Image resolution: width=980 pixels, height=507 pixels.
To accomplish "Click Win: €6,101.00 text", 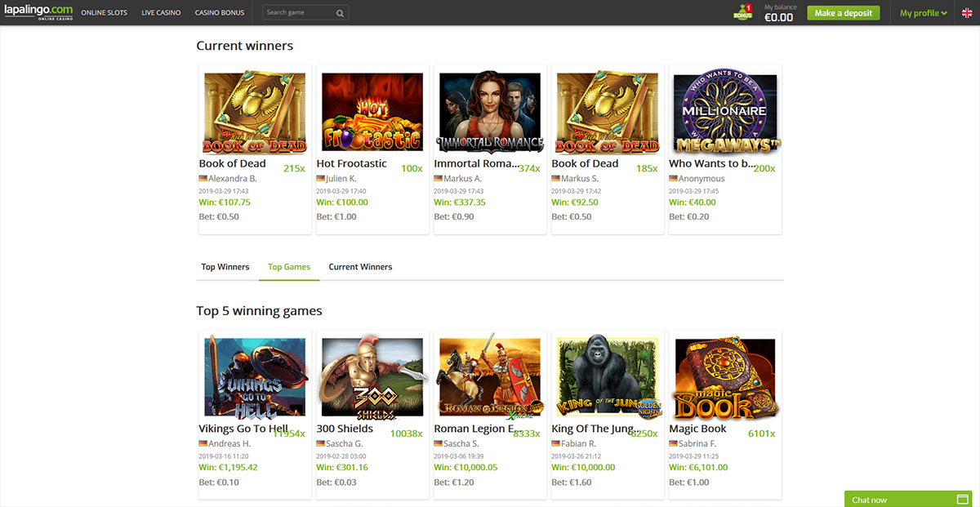I will (698, 468).
